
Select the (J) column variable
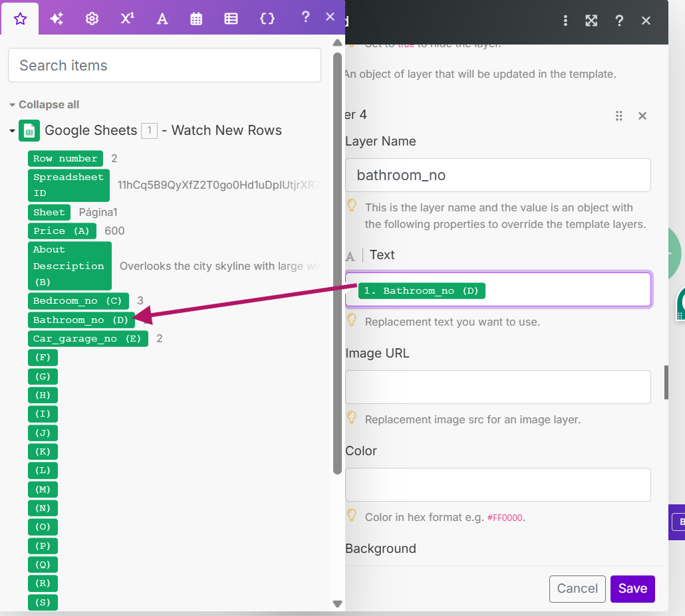[43, 433]
